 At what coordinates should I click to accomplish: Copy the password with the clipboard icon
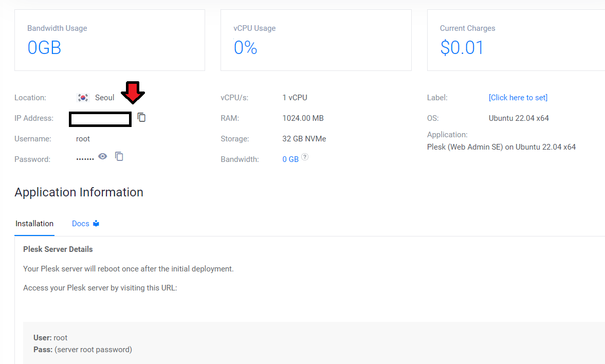coord(119,156)
